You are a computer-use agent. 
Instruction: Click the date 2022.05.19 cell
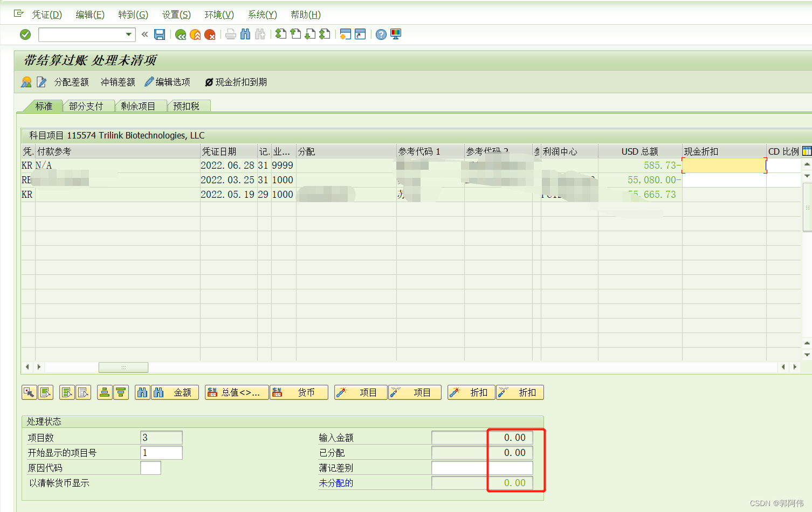click(229, 195)
